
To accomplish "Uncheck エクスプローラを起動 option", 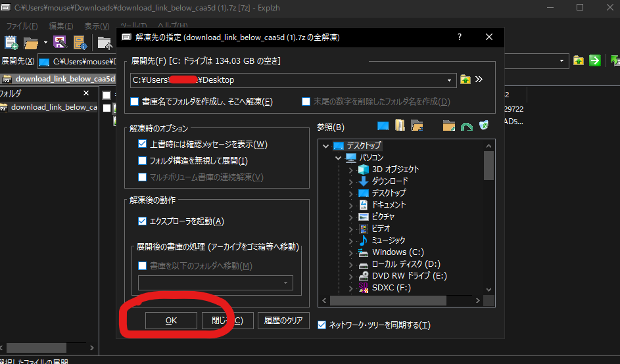I will 142,221.
